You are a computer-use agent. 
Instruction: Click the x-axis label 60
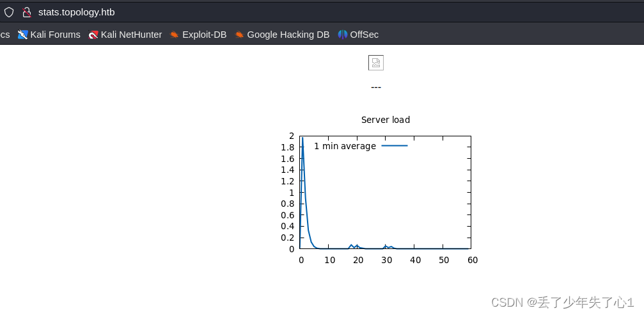pos(473,260)
